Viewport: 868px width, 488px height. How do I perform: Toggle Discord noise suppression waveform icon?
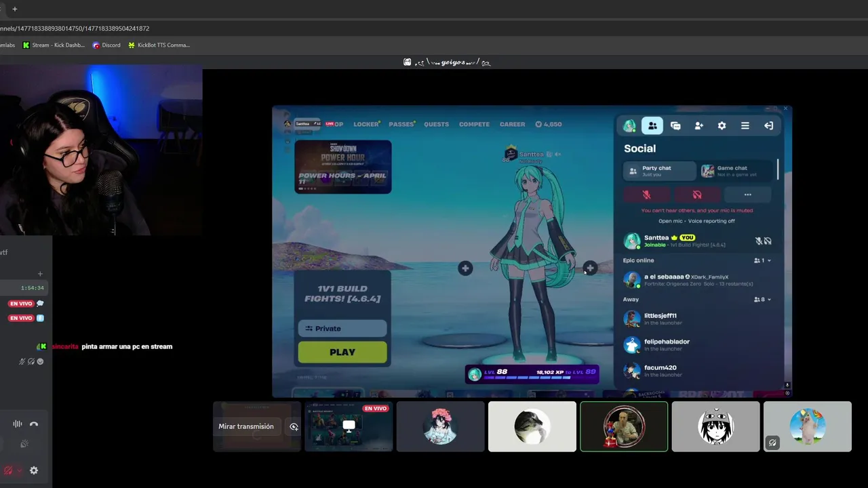(x=18, y=424)
